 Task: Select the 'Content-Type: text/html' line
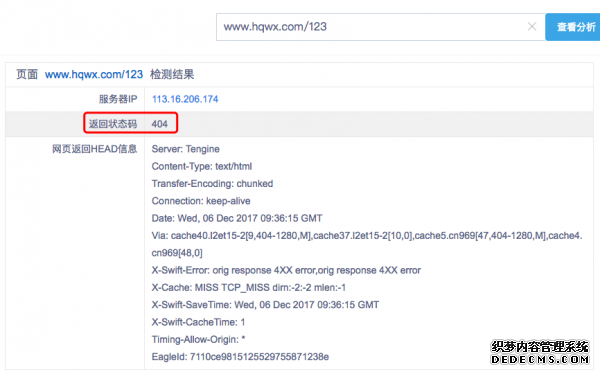[202, 166]
